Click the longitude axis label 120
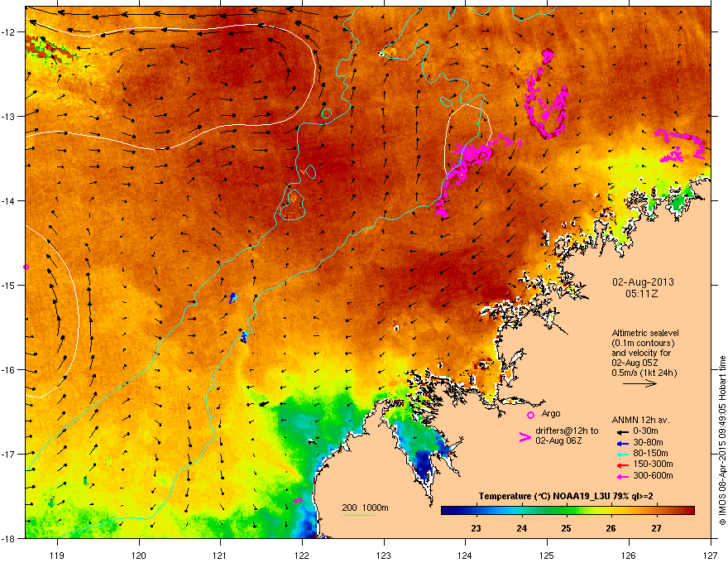728x563 pixels. (139, 555)
